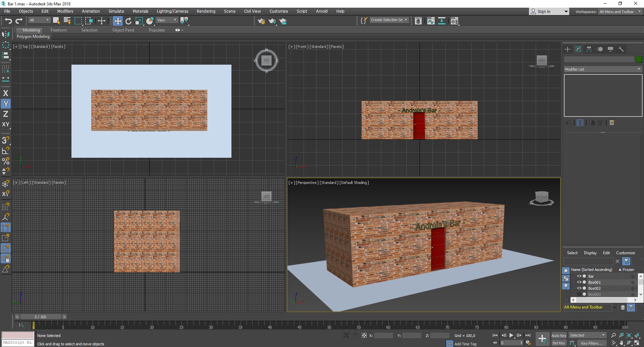This screenshot has width=644, height=347.
Task: Open the Rendering menu
Action: pyautogui.click(x=206, y=11)
